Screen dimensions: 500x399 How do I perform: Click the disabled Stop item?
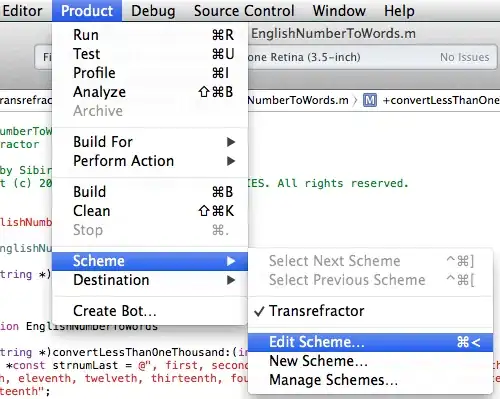pyautogui.click(x=150, y=230)
